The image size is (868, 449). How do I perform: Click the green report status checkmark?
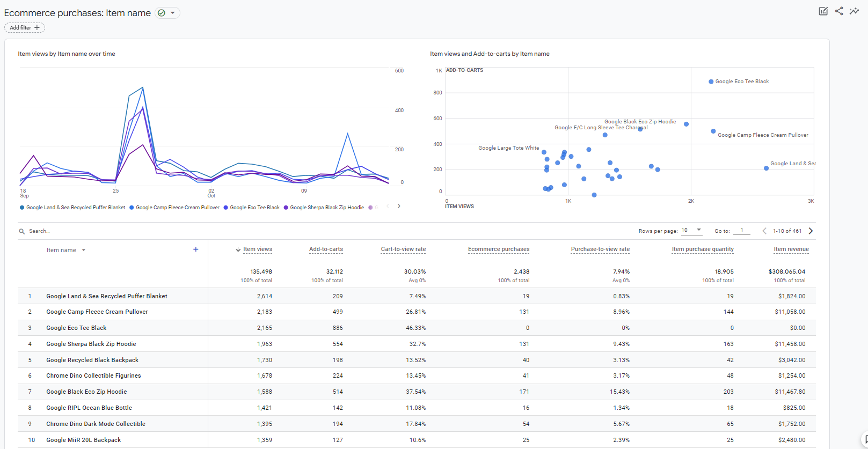(x=162, y=13)
